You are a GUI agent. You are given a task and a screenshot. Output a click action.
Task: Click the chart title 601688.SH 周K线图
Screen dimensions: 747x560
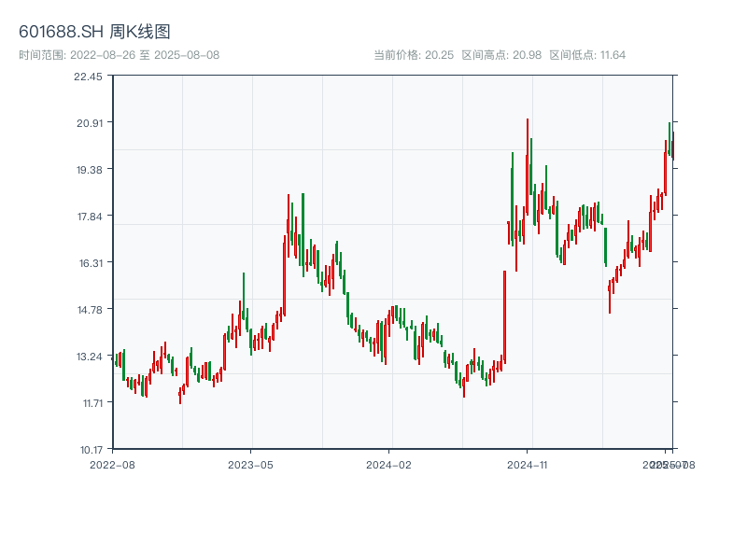94,33
